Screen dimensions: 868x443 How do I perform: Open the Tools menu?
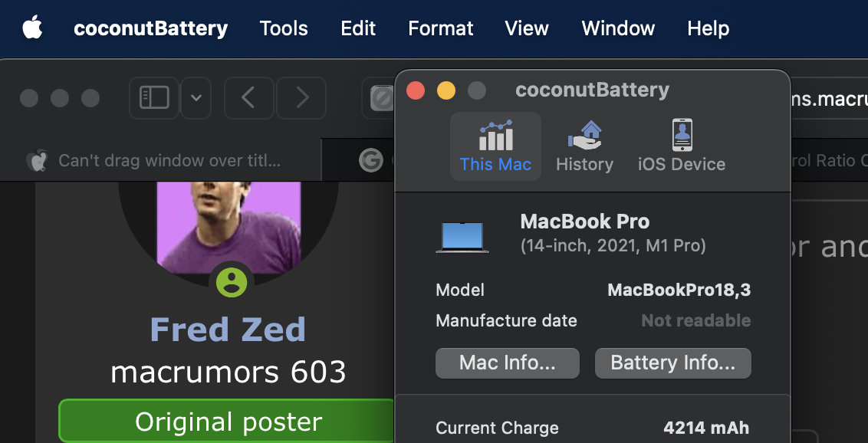tap(284, 28)
